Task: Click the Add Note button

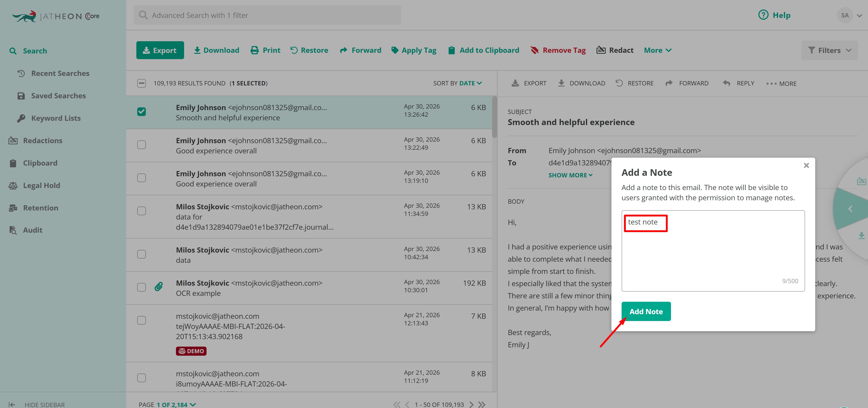Action: (646, 311)
